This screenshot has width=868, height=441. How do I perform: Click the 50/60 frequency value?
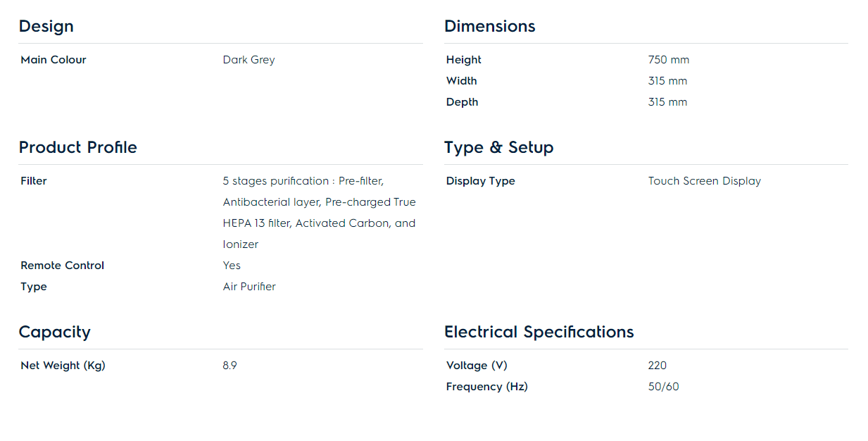663,387
